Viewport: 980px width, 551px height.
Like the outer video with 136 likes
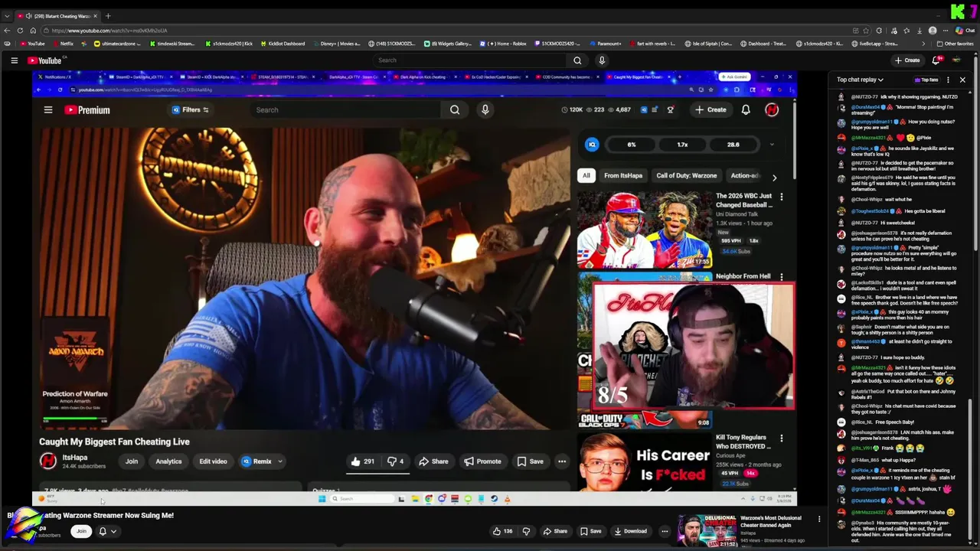point(502,531)
